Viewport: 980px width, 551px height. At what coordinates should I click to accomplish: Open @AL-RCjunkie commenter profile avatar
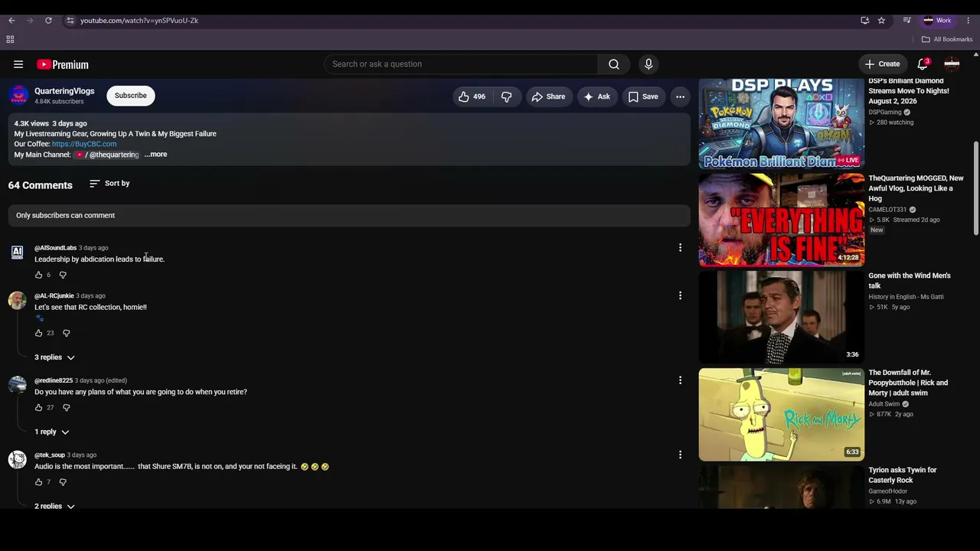[x=17, y=301]
